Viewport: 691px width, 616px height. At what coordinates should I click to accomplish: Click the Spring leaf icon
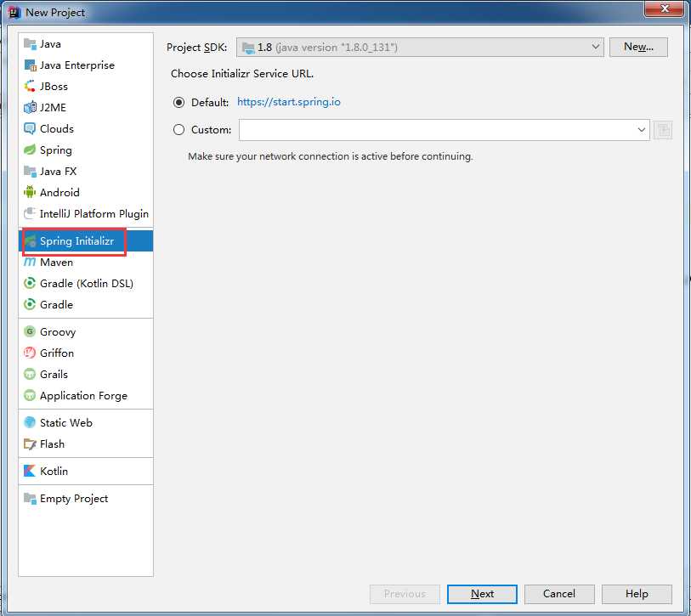coord(30,150)
